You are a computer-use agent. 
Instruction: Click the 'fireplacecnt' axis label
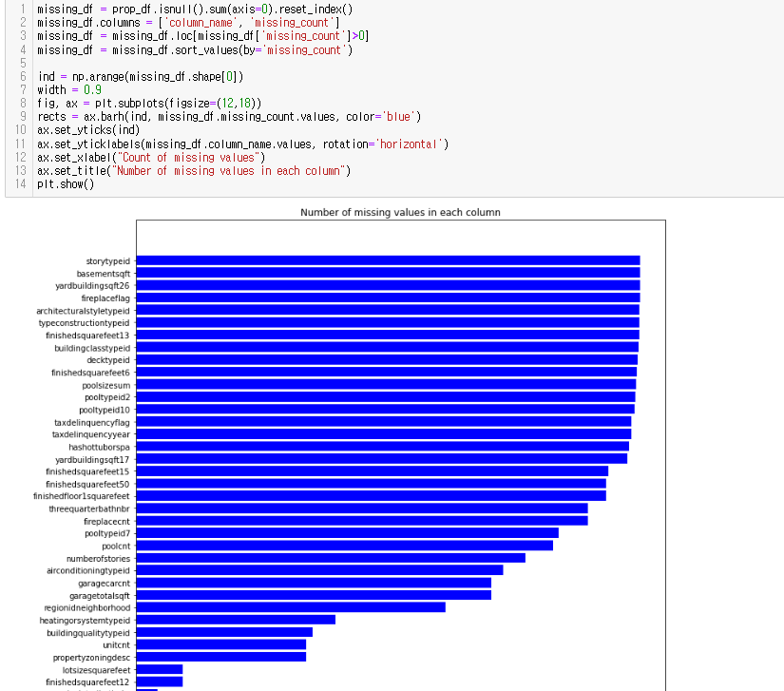pos(106,522)
